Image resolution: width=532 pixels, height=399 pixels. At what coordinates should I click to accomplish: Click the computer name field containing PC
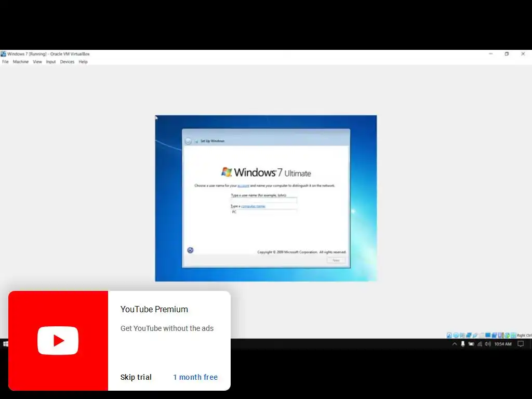click(263, 212)
